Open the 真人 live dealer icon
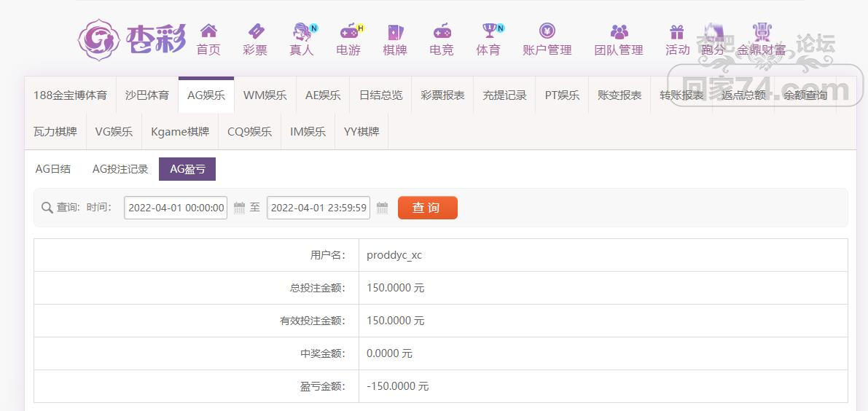The width and height of the screenshot is (868, 411). coord(302,31)
